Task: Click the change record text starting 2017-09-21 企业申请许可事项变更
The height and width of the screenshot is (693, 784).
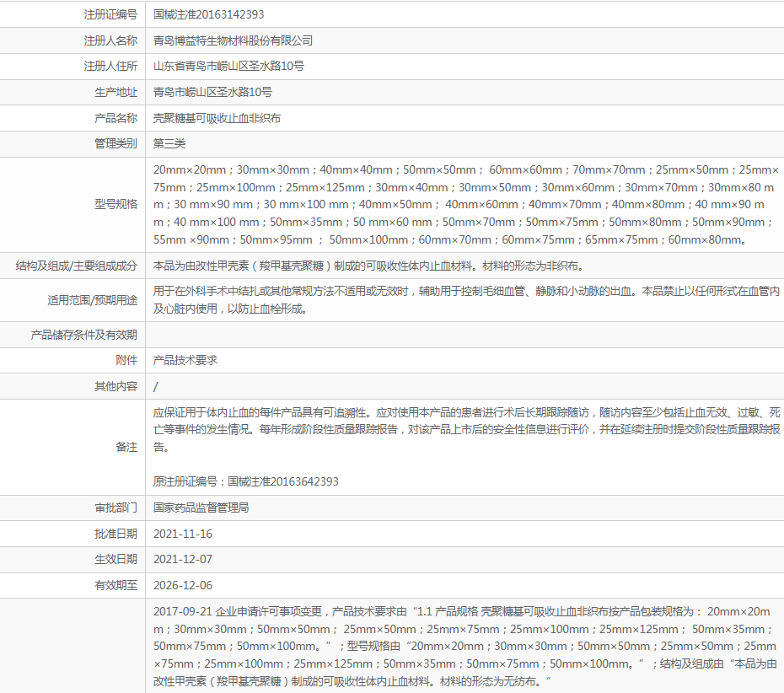Action: tap(465, 646)
